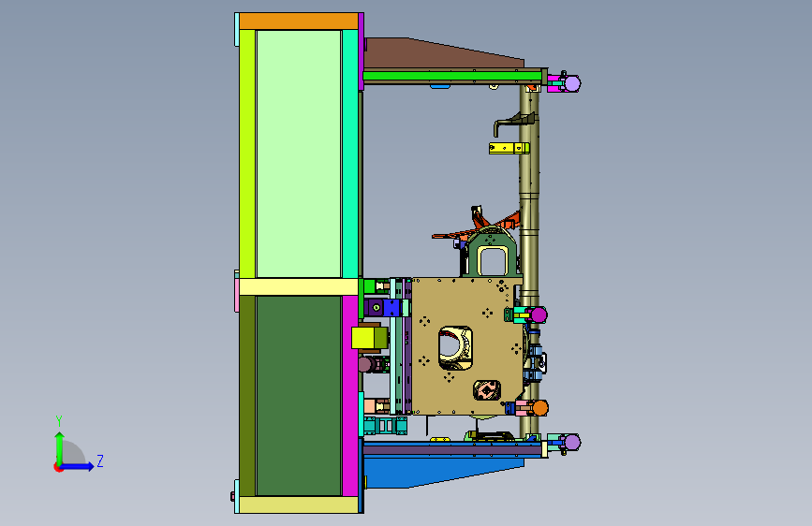Select the purple knob at top right
812x526 pixels.
coord(572,83)
